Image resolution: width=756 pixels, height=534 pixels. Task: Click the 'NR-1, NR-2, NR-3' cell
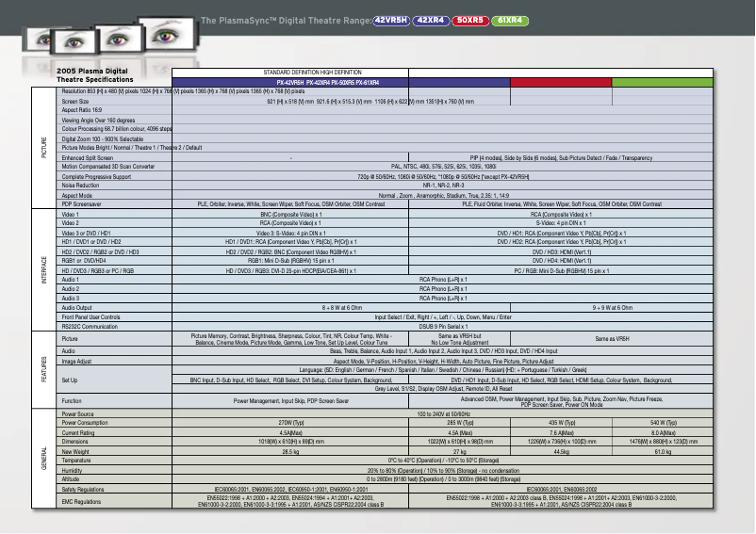pyautogui.click(x=443, y=186)
